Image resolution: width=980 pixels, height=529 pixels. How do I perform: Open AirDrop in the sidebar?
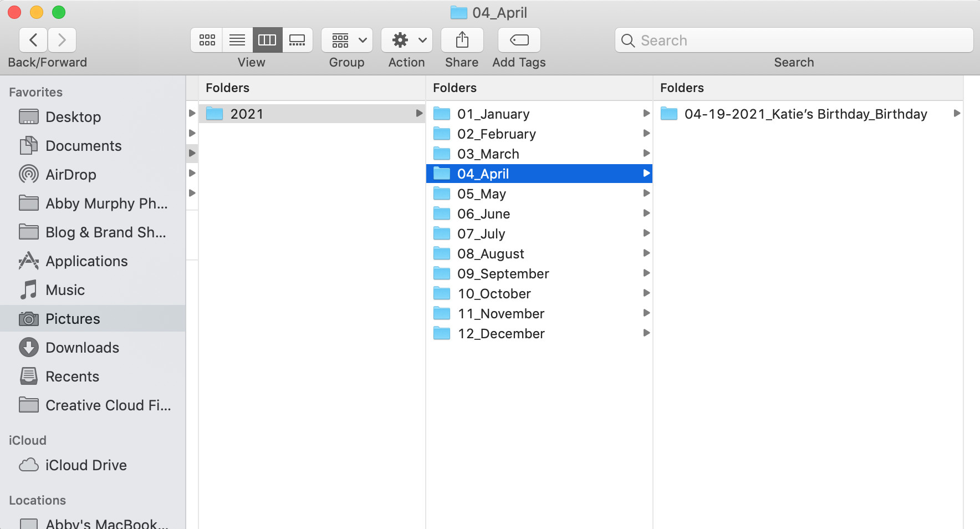[93, 175]
